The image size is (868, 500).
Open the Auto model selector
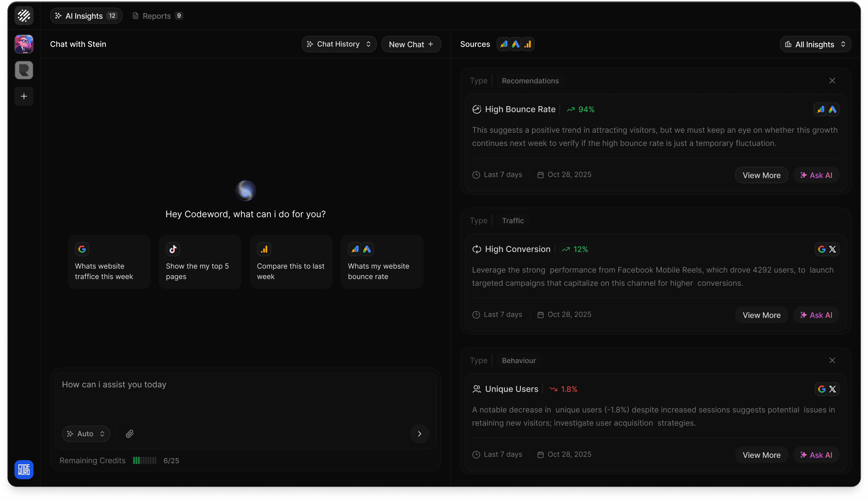click(86, 434)
